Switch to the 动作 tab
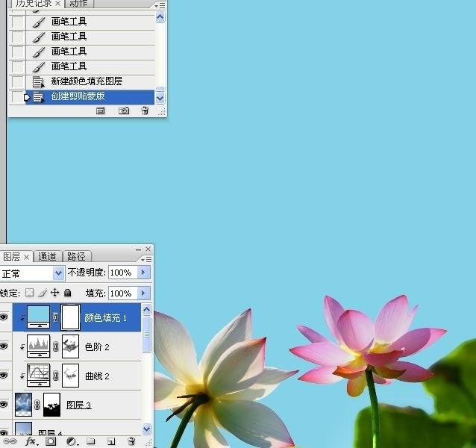Image resolution: width=476 pixels, height=448 pixels. coord(78,4)
